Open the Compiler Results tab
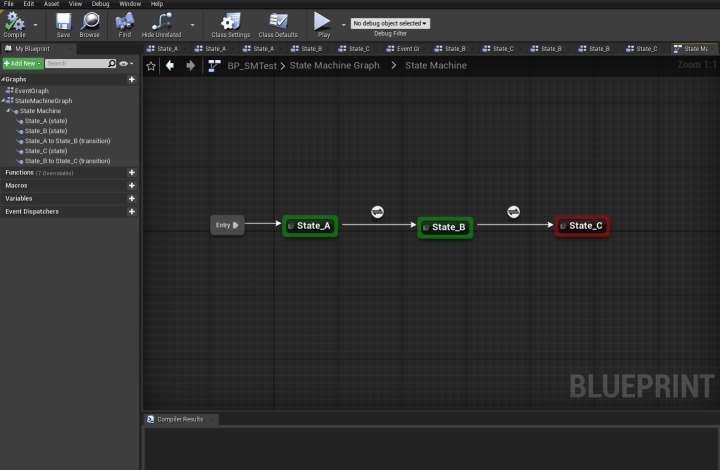Screen dimensions: 720x470 click(x=180, y=419)
